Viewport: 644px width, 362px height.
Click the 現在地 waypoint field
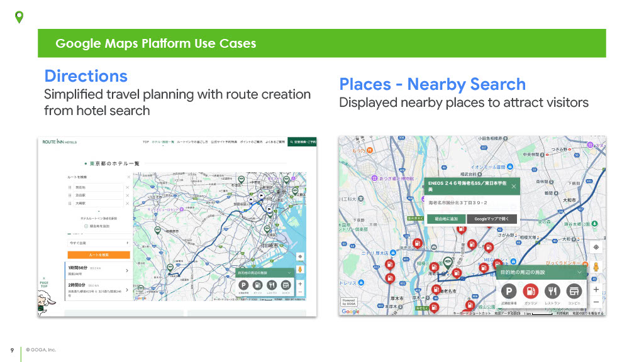98,187
